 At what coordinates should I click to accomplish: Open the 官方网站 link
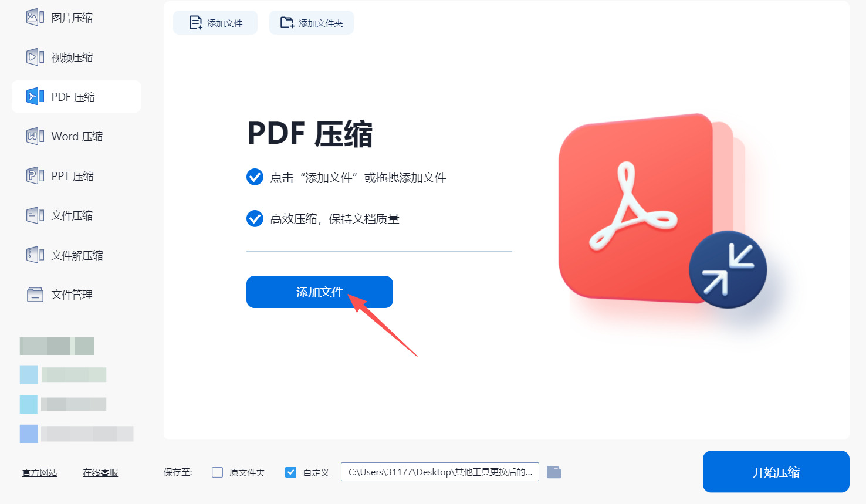[40, 473]
